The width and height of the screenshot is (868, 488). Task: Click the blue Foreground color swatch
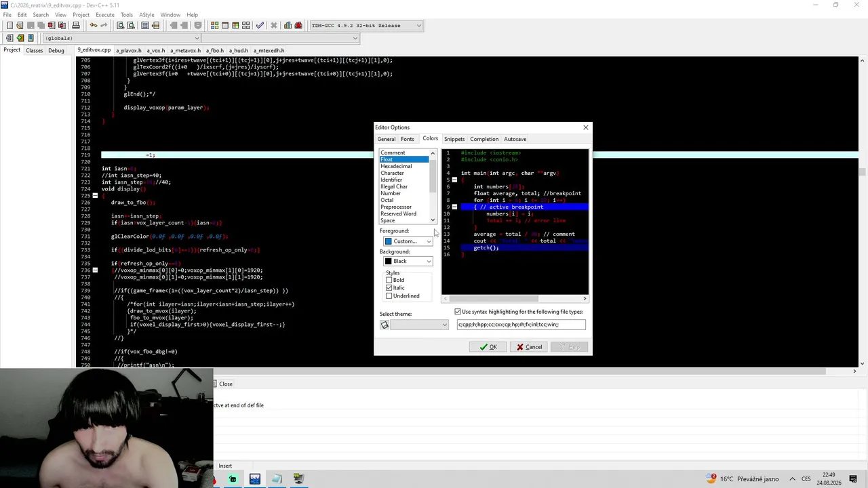point(389,241)
